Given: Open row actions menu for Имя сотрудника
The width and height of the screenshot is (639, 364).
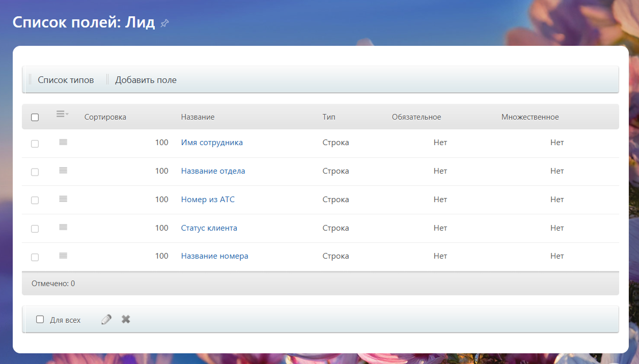Looking at the screenshot, I should point(63,143).
